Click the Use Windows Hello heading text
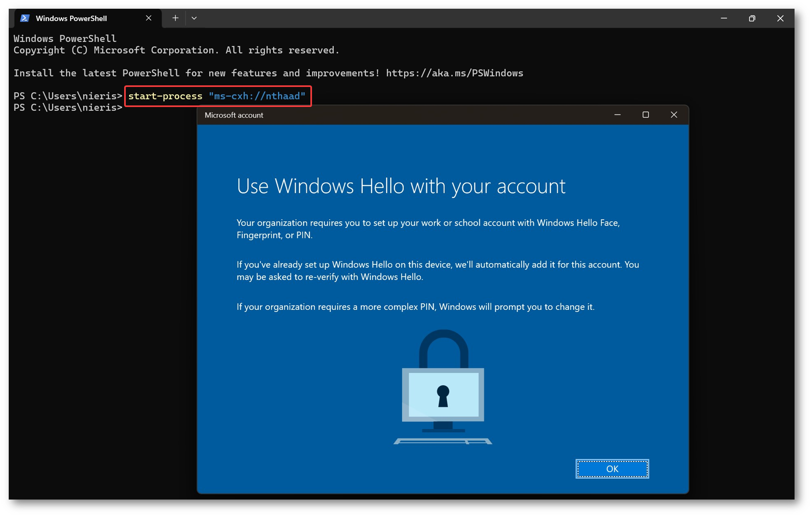 point(401,186)
